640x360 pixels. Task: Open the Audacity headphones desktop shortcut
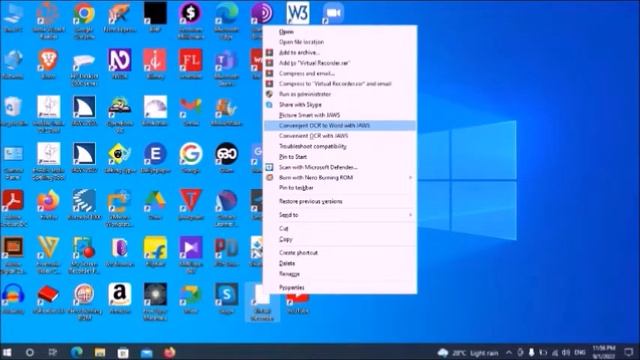click(x=13, y=298)
